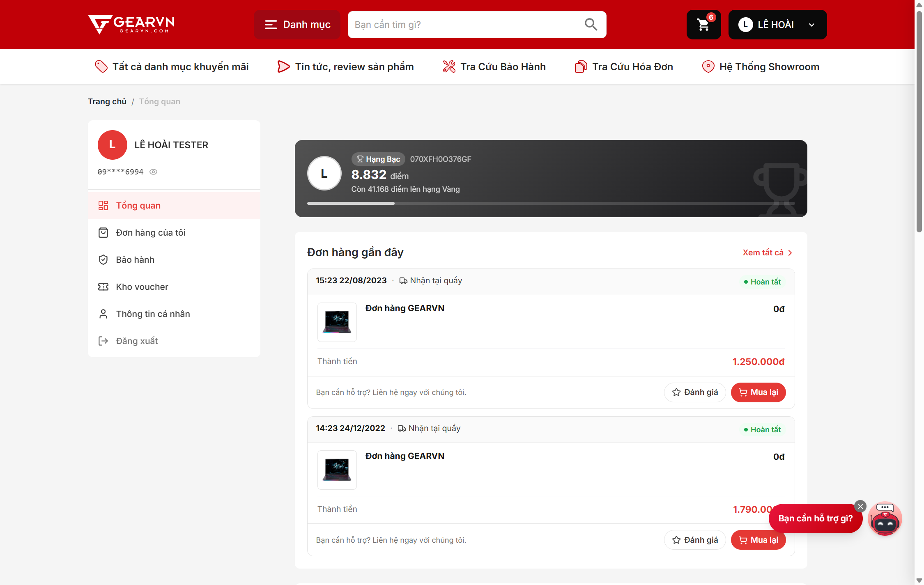Open Hệ Thống Showroom locations
Screen dimensions: 924x585
click(x=761, y=67)
